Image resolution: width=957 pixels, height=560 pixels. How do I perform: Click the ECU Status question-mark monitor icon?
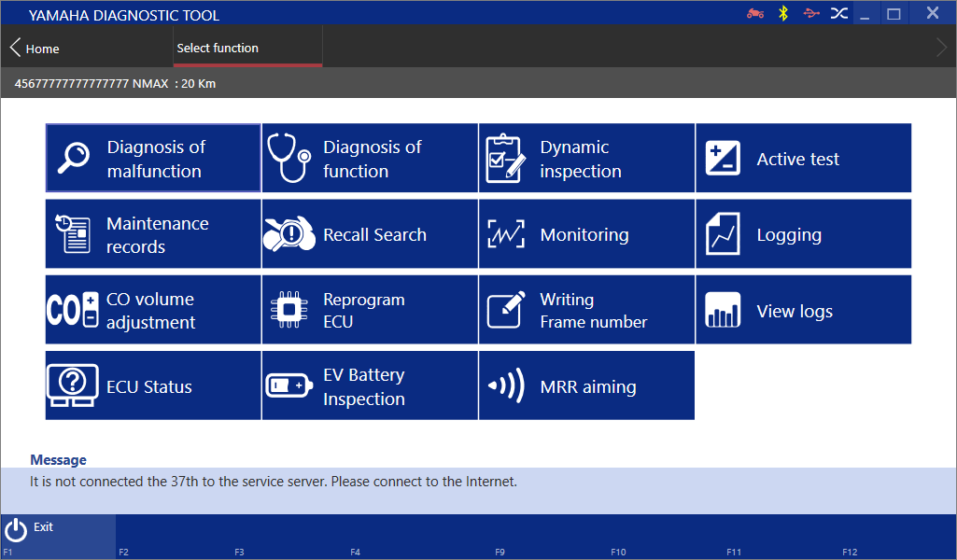[x=73, y=385]
